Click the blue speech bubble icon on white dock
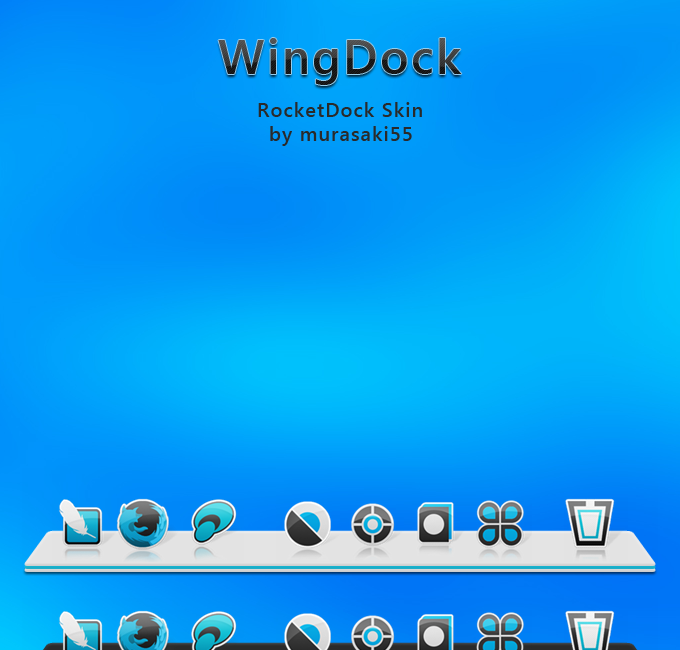The height and width of the screenshot is (650, 680). pos(213,522)
